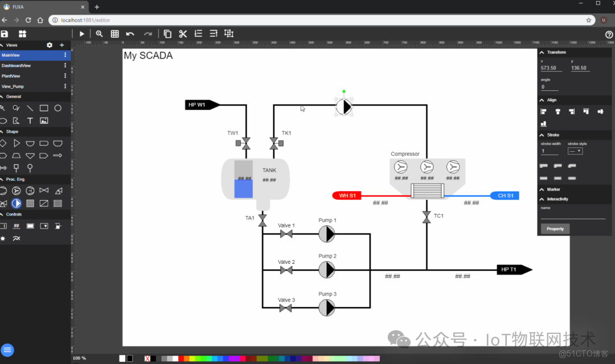Choose the valve symbol in Proc. Eng.

[x=43, y=191]
